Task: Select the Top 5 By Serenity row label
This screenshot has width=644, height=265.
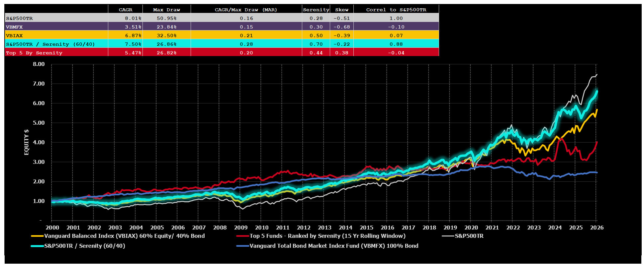Action: click(x=34, y=53)
